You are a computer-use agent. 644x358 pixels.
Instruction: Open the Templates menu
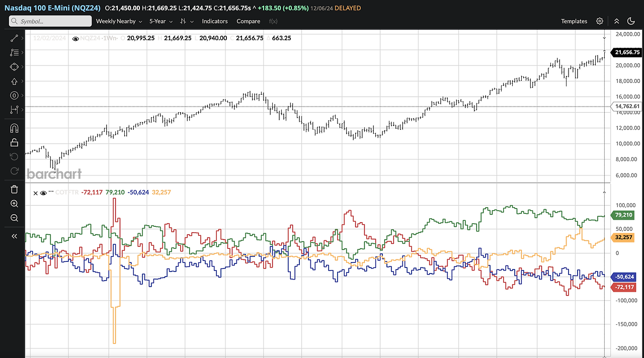tap(574, 21)
